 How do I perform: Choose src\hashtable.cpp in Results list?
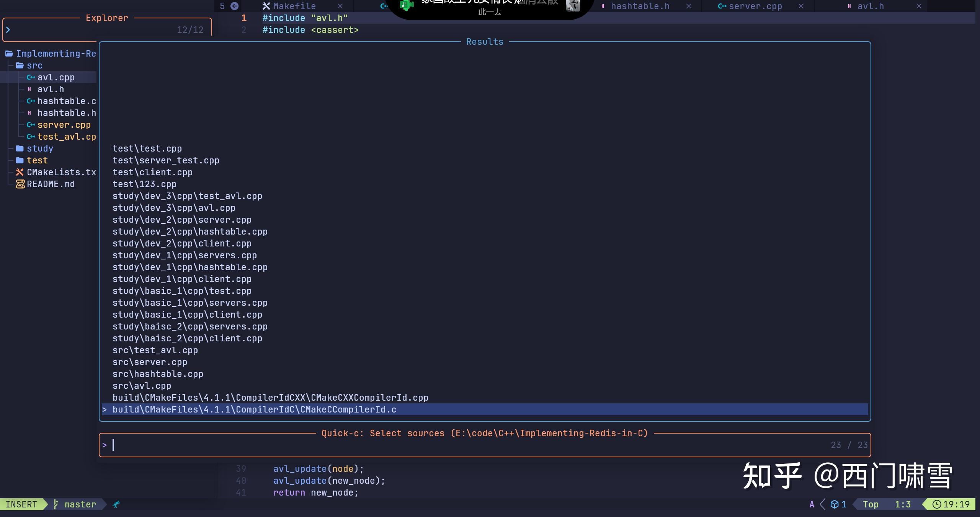pyautogui.click(x=158, y=374)
